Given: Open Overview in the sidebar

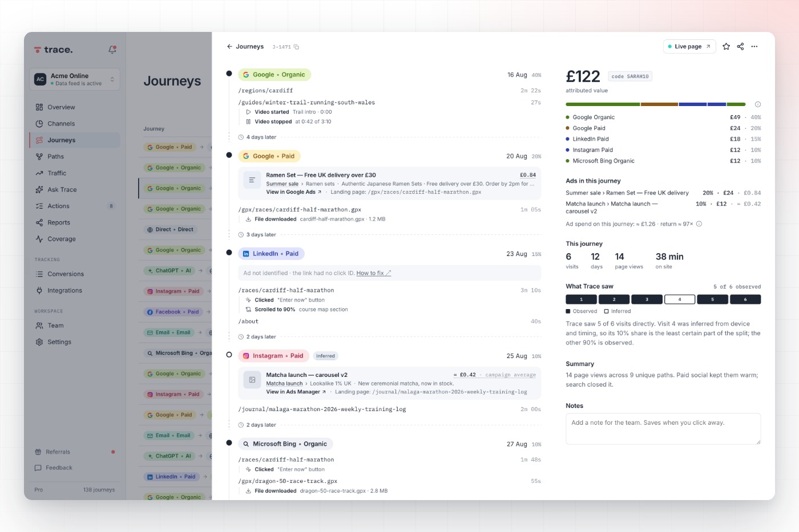Looking at the screenshot, I should coord(75,107).
